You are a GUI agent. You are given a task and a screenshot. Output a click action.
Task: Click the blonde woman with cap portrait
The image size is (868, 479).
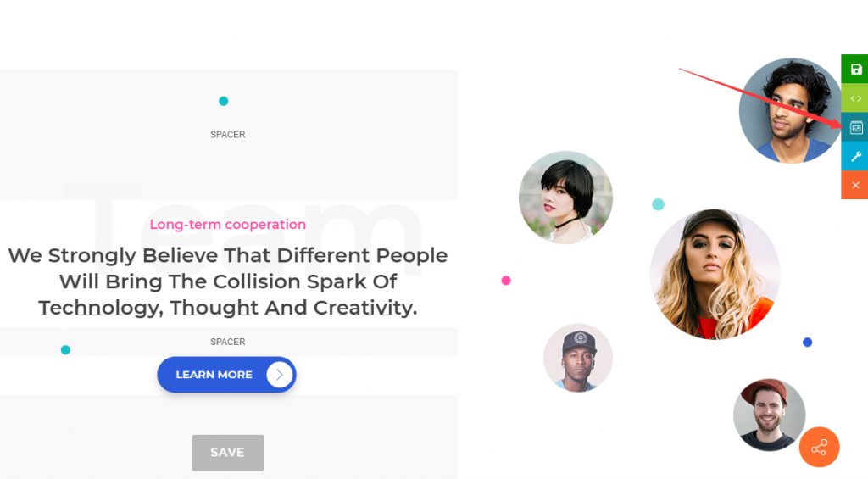point(715,274)
